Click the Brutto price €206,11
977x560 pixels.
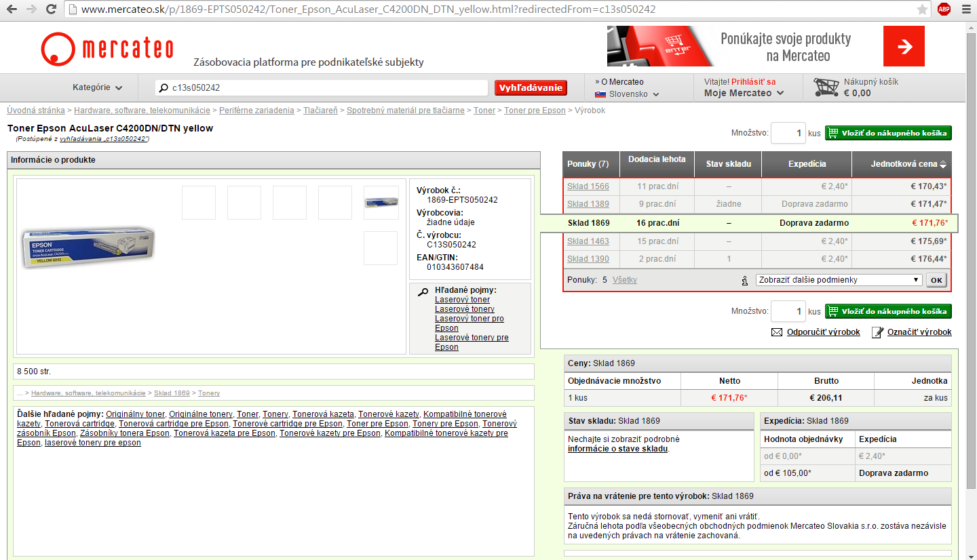pos(826,398)
